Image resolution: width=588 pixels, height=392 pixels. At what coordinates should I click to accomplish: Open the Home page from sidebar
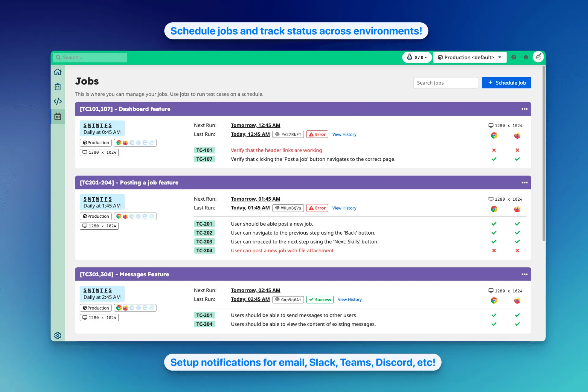pyautogui.click(x=58, y=72)
